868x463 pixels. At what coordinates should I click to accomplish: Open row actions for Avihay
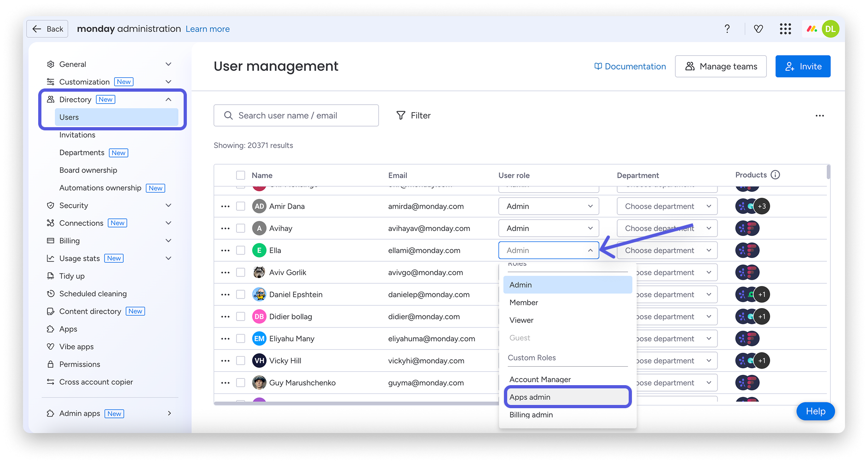pos(225,229)
